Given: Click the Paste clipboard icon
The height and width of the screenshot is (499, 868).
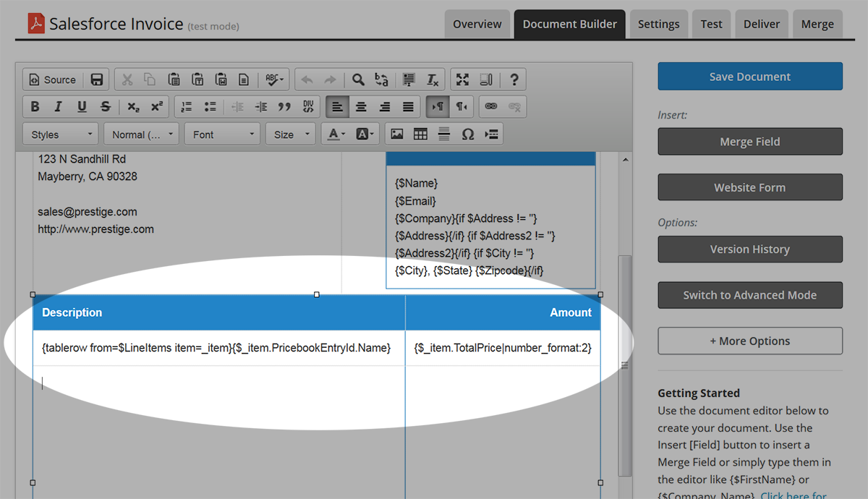Looking at the screenshot, I should [174, 80].
